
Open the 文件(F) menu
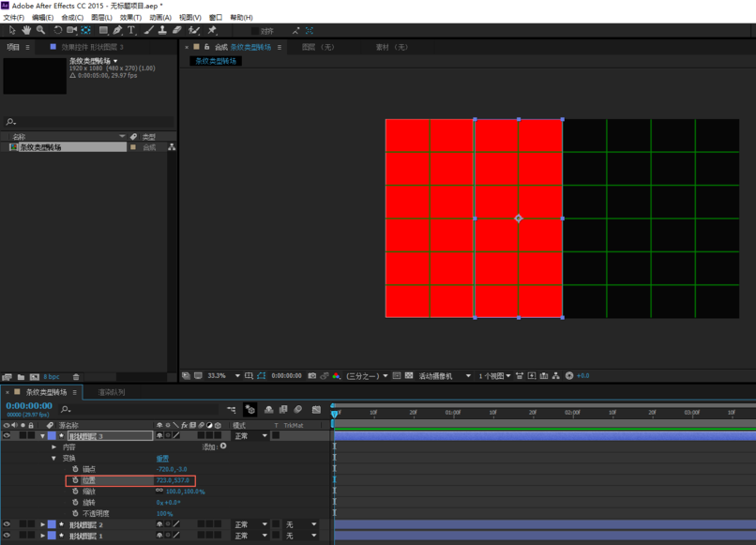[x=13, y=18]
